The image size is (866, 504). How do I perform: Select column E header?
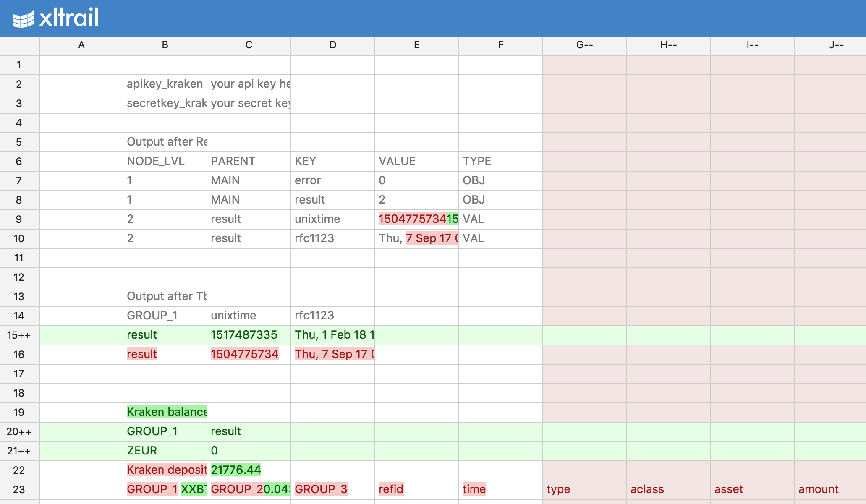pyautogui.click(x=417, y=45)
